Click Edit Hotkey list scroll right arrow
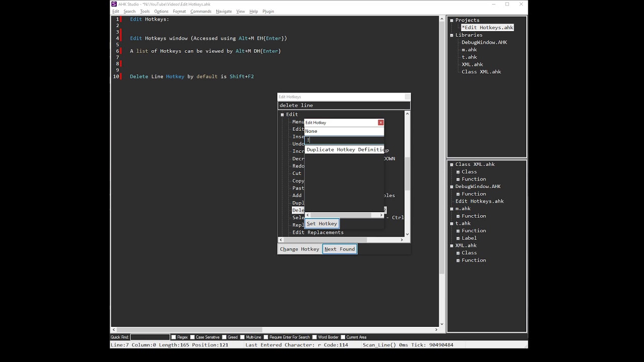 381,215
